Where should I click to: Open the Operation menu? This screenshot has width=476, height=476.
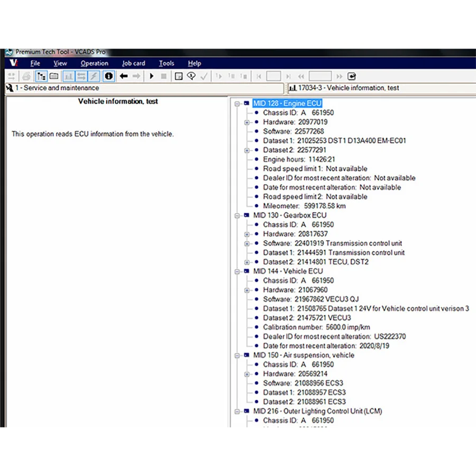pyautogui.click(x=95, y=63)
